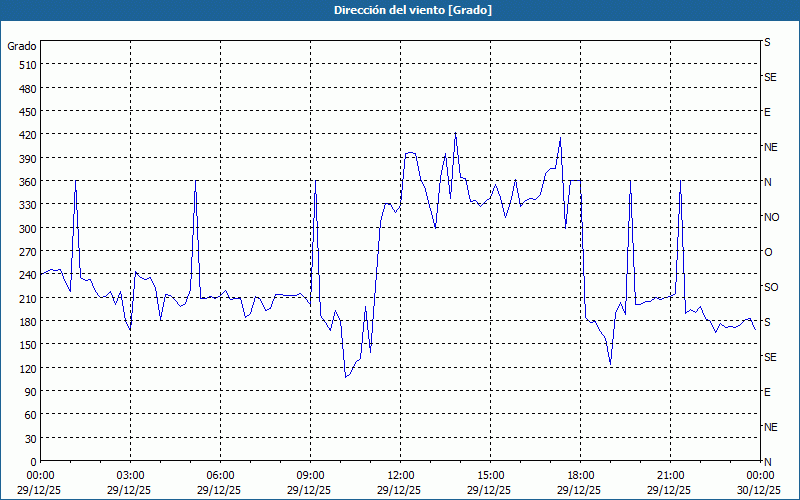
Task: Click the 30/12/25 date label
Action: click(x=759, y=490)
